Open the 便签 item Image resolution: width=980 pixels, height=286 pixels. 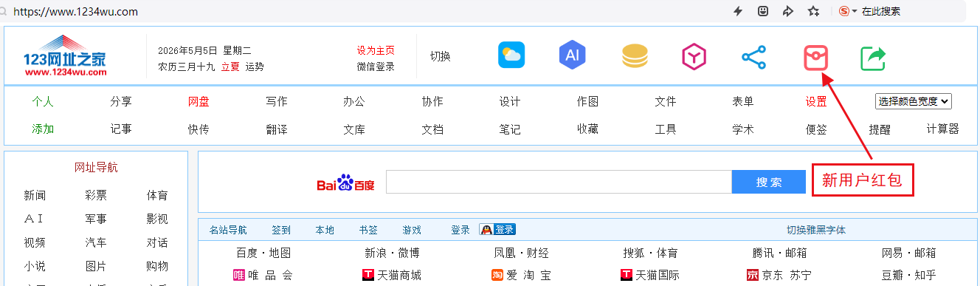(x=816, y=129)
